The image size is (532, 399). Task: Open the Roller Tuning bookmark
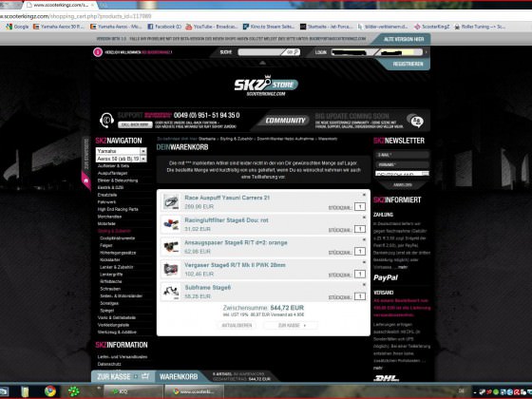tap(480, 27)
